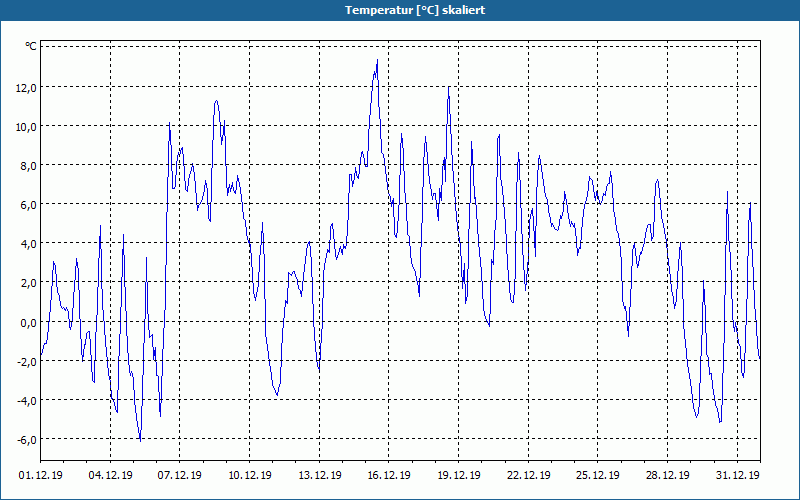Click the date label '19.12.19'
This screenshot has height=500, width=800.
pos(459,475)
